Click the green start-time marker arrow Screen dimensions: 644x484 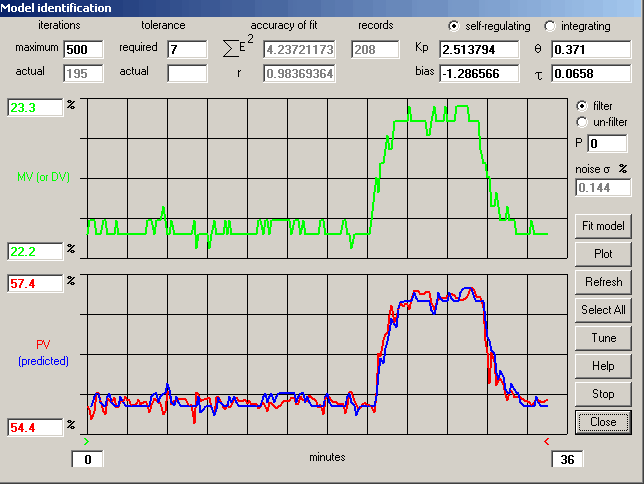[88, 440]
